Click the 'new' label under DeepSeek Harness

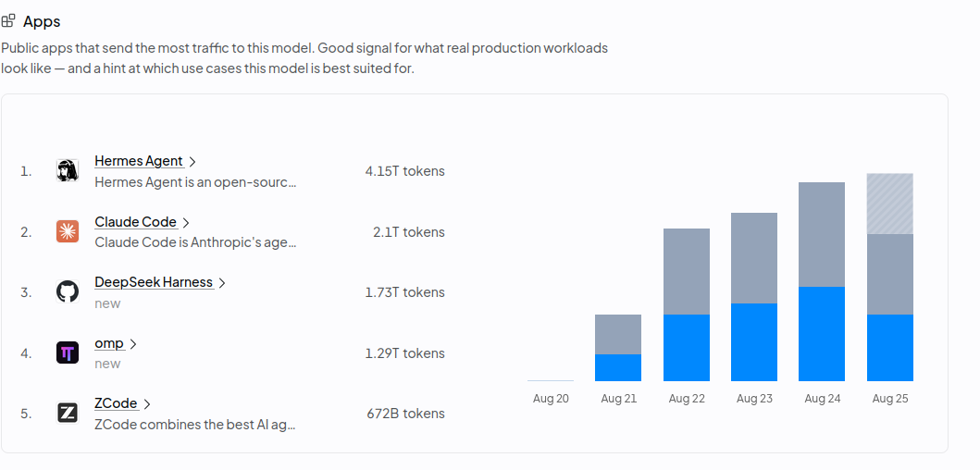(x=107, y=303)
